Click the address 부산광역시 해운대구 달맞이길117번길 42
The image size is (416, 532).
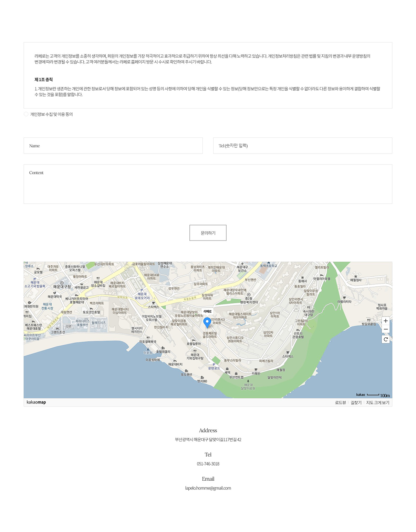pyautogui.click(x=208, y=440)
